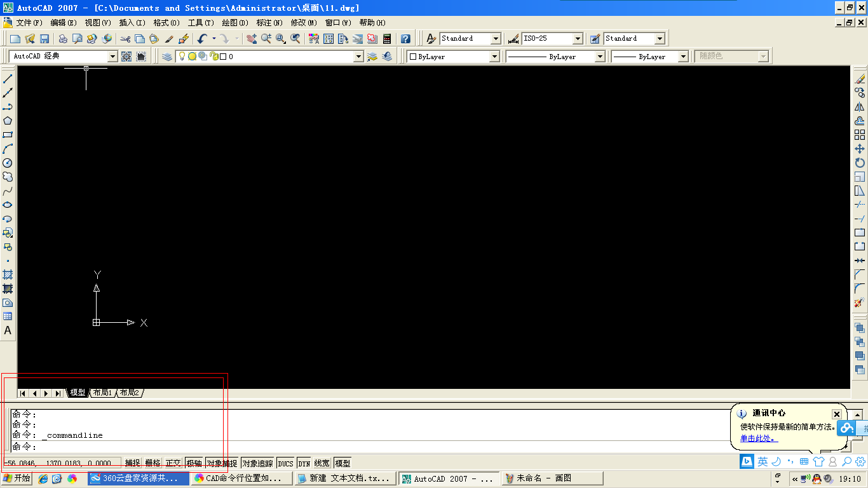
Task: Select the Ellipse draw tool
Action: [8, 205]
